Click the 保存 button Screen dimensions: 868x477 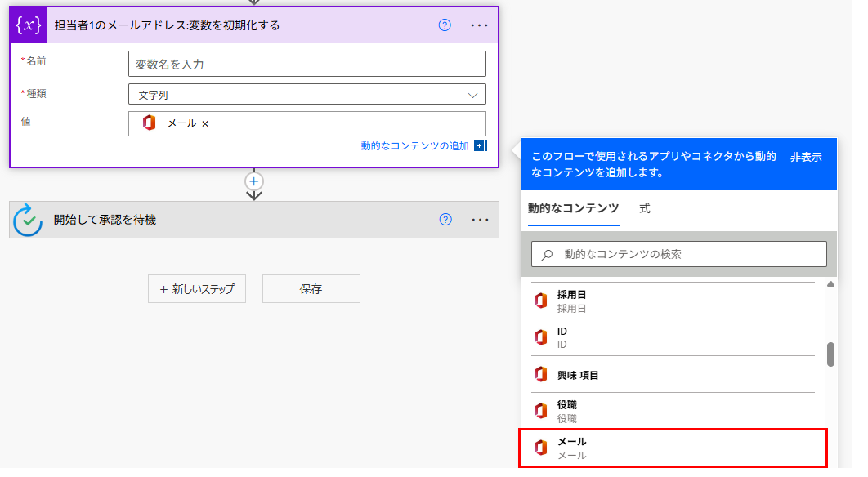[x=311, y=288]
